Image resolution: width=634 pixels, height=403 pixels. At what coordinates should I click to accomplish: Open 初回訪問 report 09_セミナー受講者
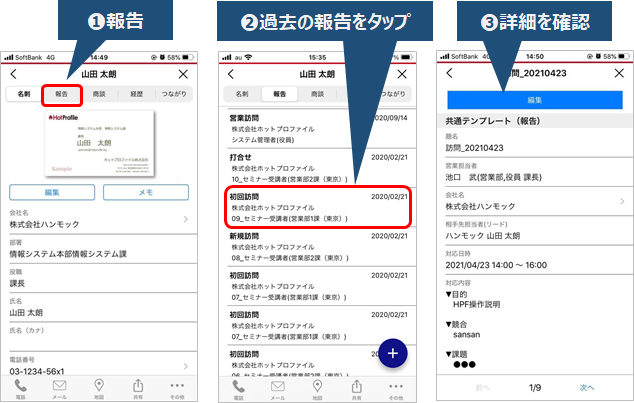(317, 207)
